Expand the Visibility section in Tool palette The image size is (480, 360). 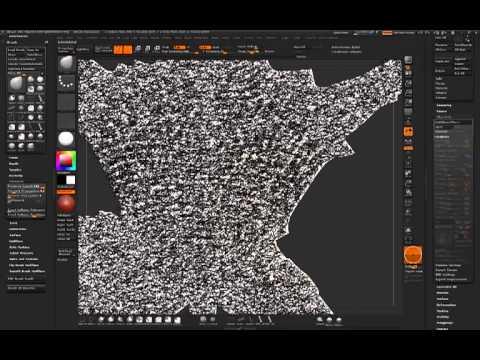[x=443, y=317]
